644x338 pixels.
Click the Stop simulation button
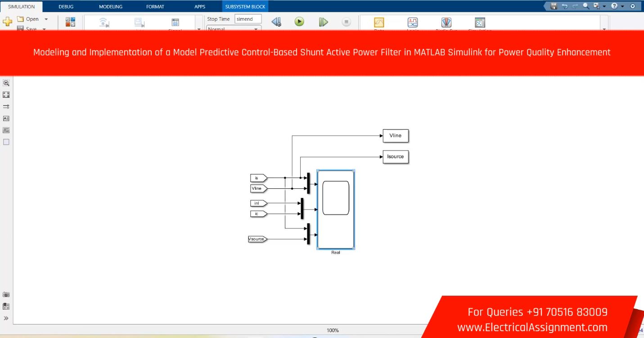point(346,22)
